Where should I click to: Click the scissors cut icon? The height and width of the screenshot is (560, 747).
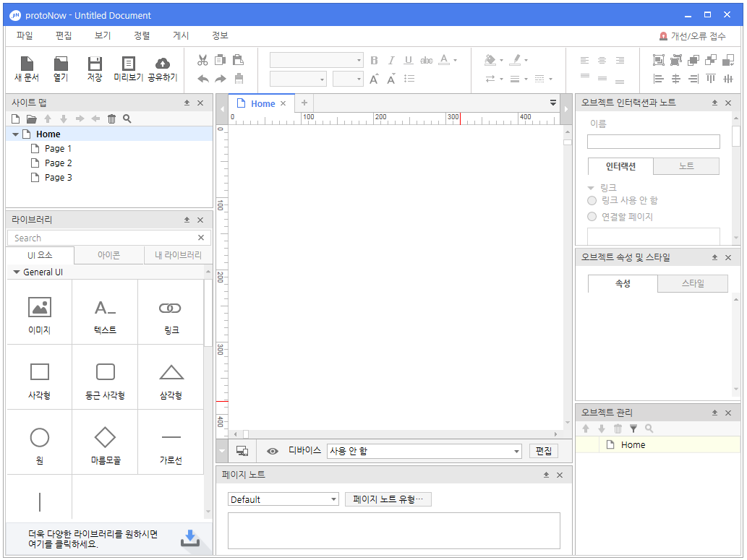pos(202,60)
